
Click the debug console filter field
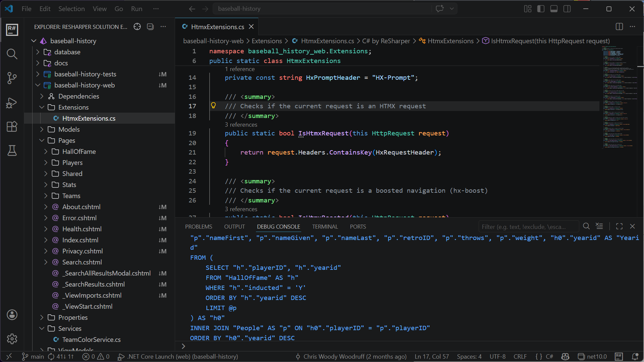click(x=528, y=227)
